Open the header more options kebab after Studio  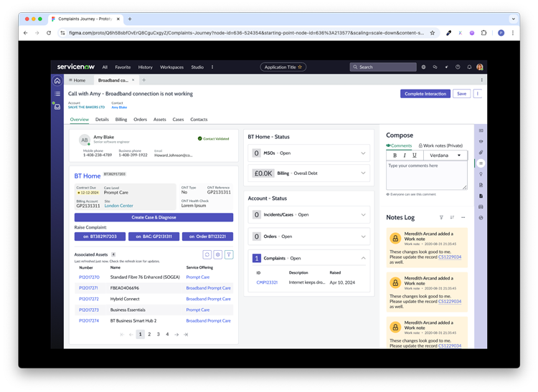[212, 67]
